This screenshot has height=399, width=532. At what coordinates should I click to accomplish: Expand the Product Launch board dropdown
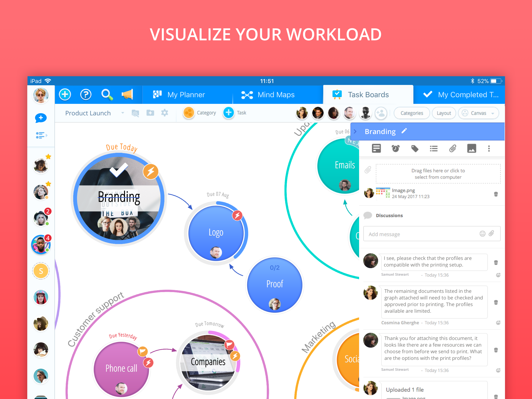[x=123, y=113]
